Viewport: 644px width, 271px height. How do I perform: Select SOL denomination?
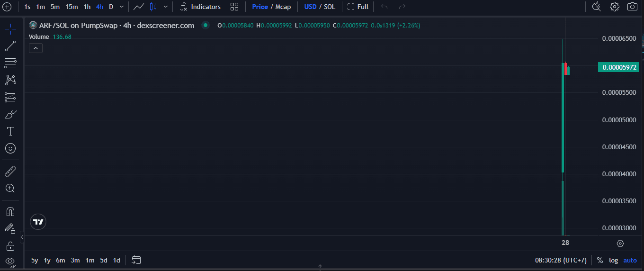[x=330, y=7]
